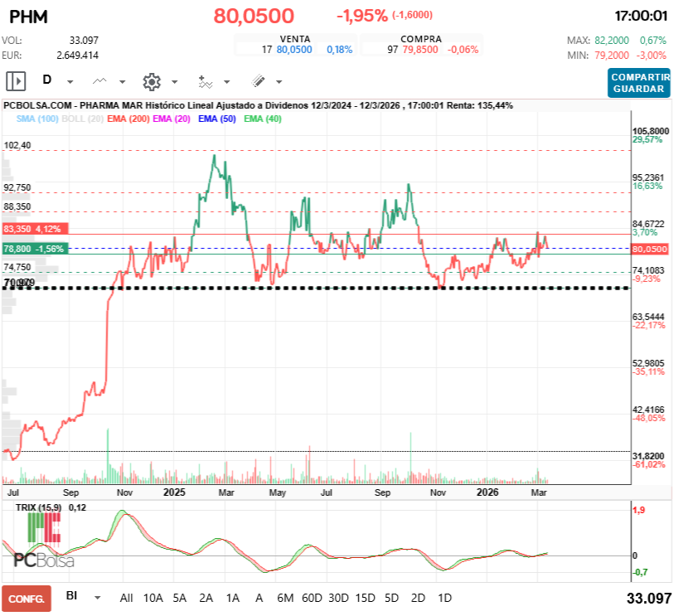The width and height of the screenshot is (683, 616).
Task: Select the chart line style icon
Action: [99, 80]
